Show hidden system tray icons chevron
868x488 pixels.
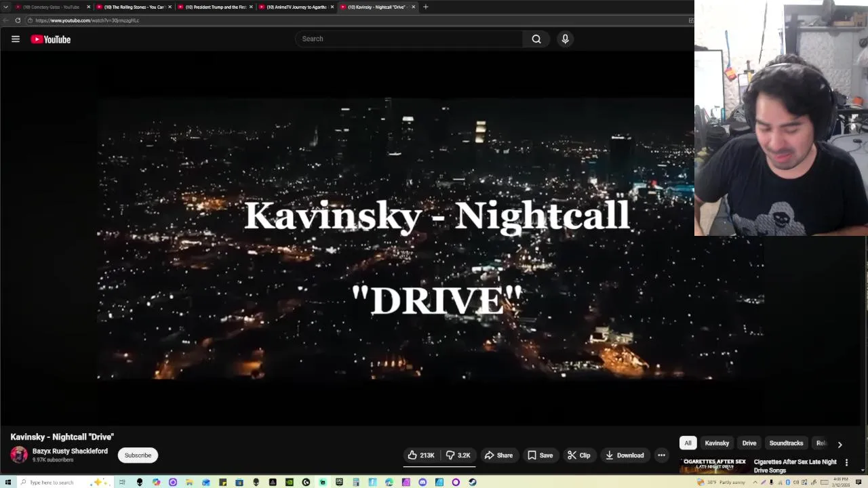pos(755,482)
